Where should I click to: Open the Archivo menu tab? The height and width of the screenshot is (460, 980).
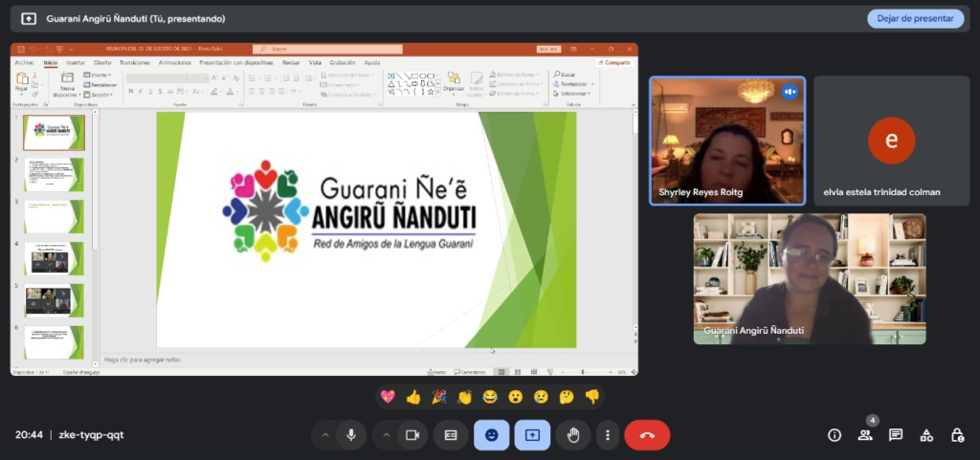(x=24, y=62)
